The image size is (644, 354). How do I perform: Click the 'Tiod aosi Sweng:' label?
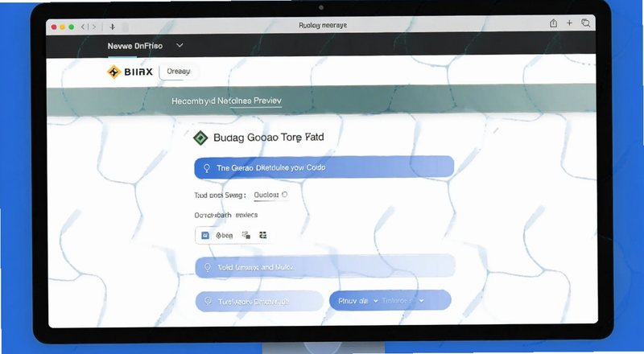click(220, 195)
